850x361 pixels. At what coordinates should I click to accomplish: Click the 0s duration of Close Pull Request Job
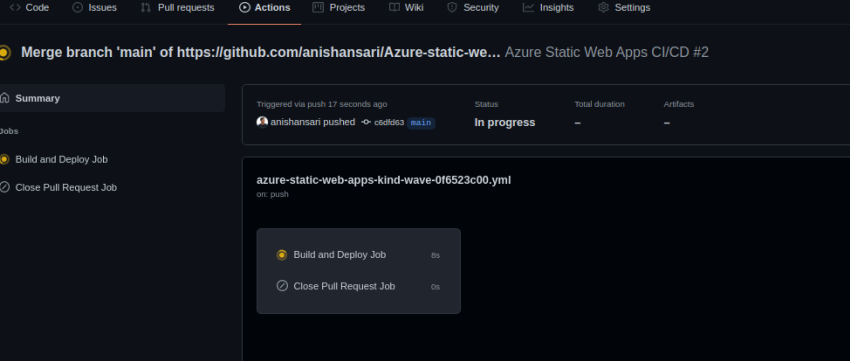435,287
